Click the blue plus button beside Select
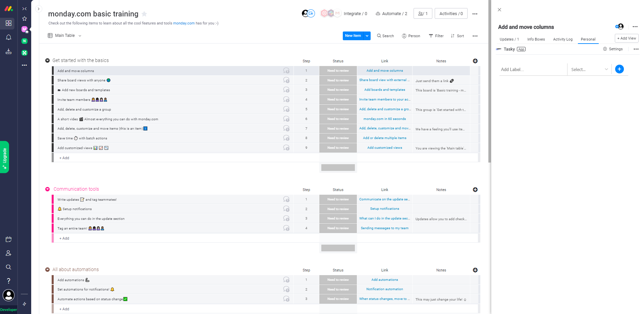 pyautogui.click(x=619, y=69)
